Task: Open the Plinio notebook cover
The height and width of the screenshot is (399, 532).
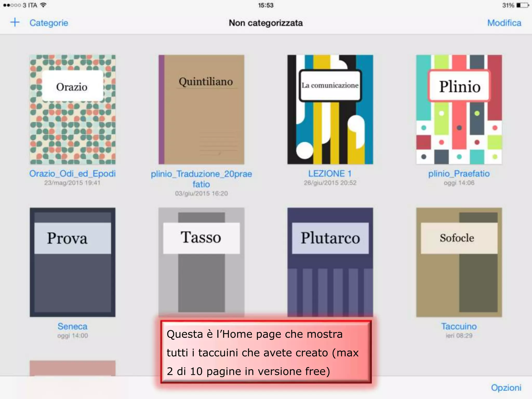Action: (459, 109)
